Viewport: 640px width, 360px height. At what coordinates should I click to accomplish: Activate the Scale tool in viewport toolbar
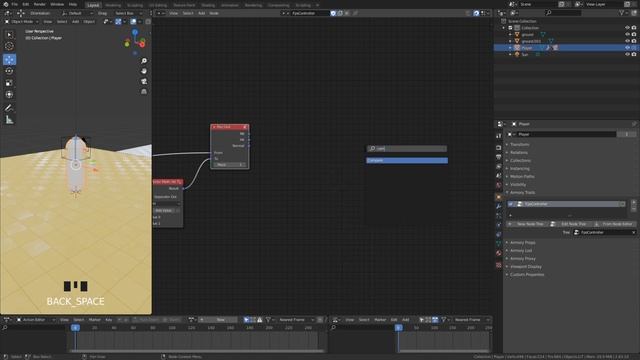[x=9, y=83]
